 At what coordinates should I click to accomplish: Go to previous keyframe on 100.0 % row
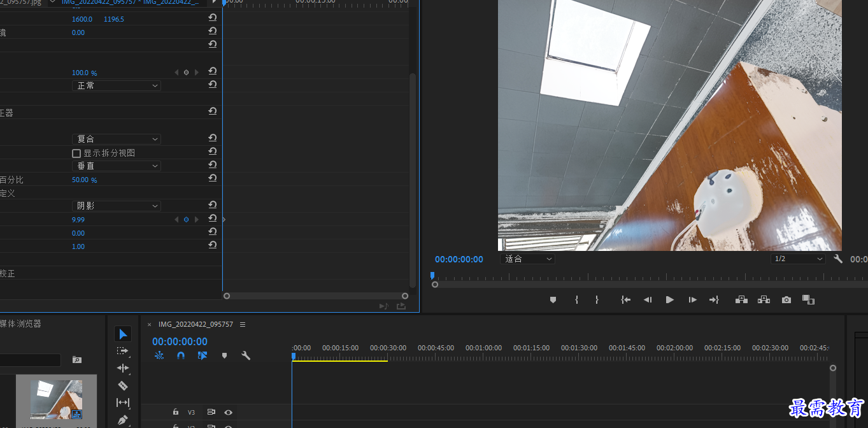[x=176, y=73]
